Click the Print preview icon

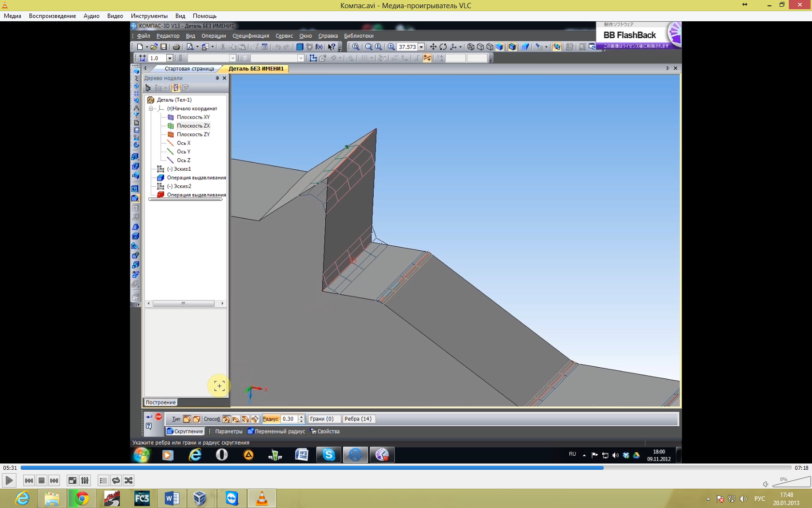tap(190, 47)
